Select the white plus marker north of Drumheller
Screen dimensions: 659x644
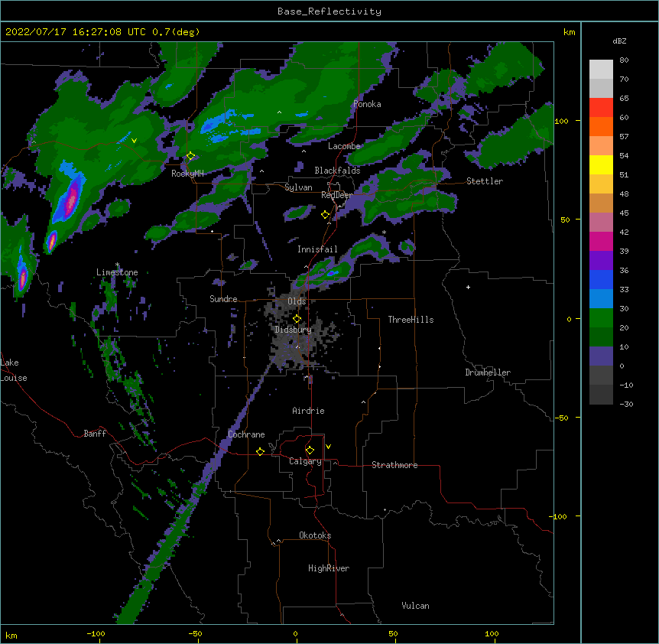coord(468,287)
